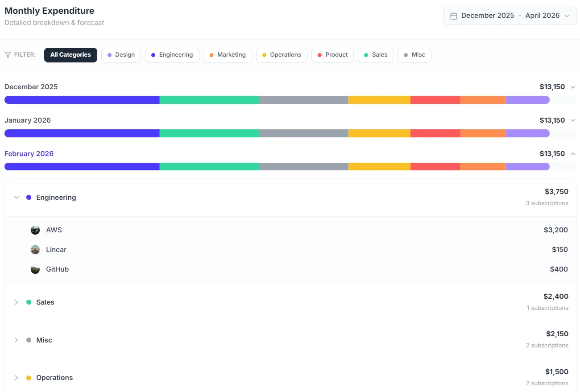Click the calendar icon in date range

(x=453, y=16)
